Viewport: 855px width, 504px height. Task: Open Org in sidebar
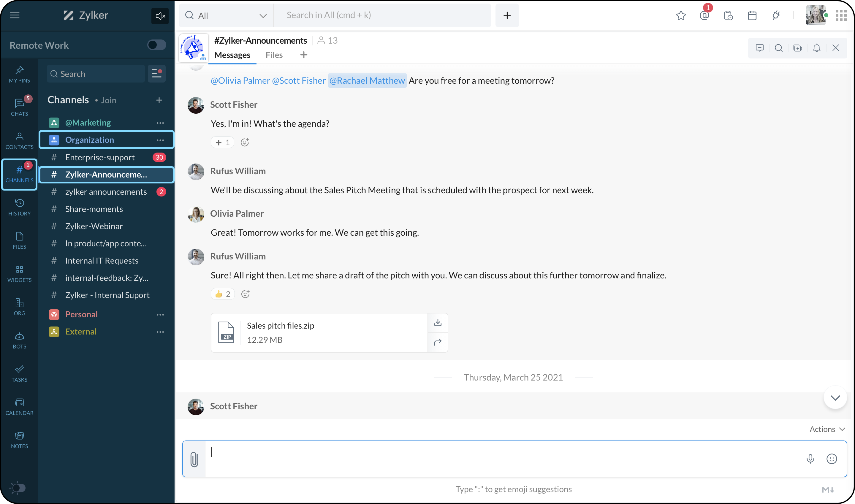tap(19, 307)
